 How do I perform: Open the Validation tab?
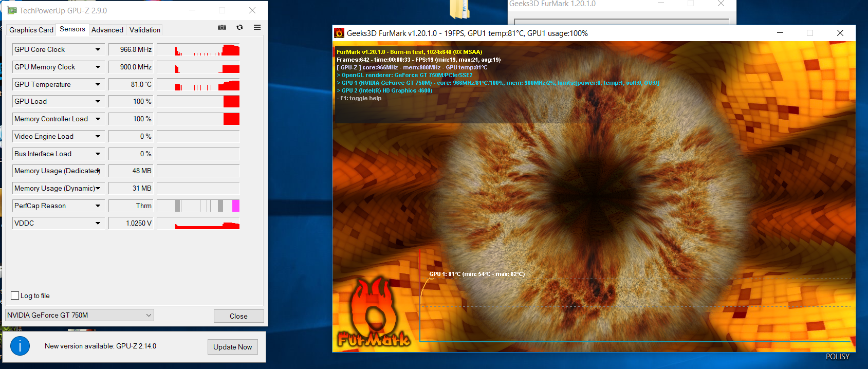pyautogui.click(x=145, y=30)
